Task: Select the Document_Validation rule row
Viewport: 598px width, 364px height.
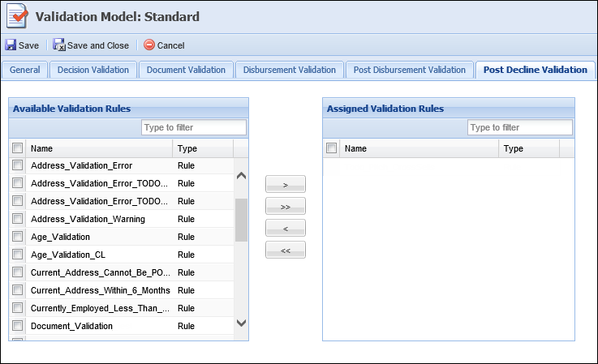Action: [x=121, y=326]
